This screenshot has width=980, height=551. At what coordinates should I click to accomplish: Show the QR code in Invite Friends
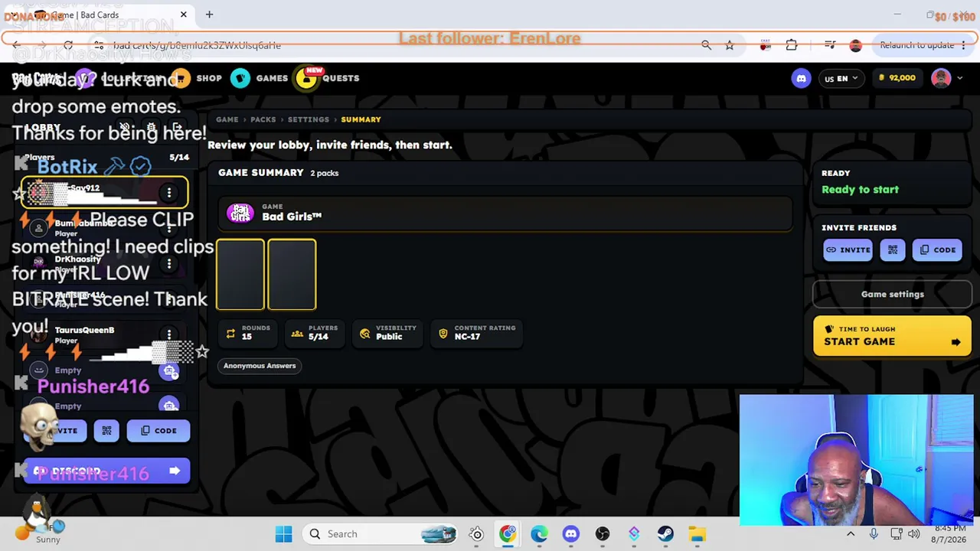pos(893,249)
